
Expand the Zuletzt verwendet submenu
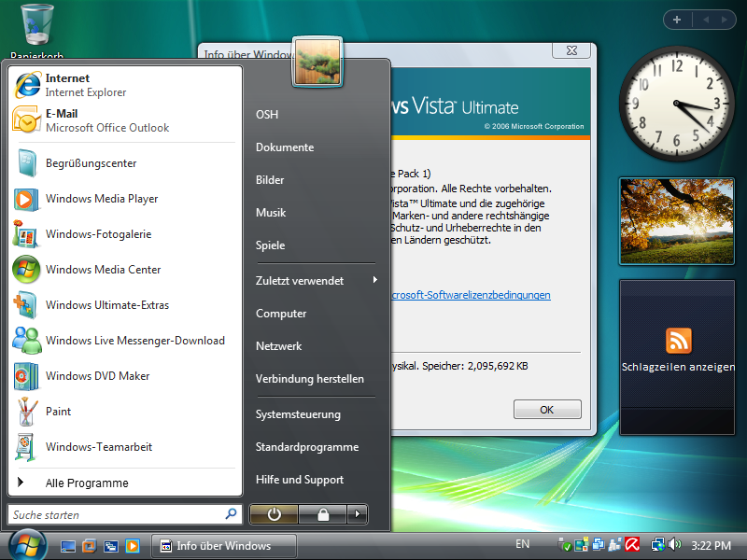click(x=316, y=281)
